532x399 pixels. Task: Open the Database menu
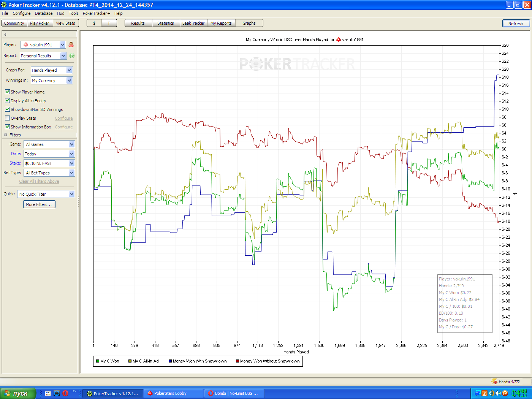[x=44, y=13]
